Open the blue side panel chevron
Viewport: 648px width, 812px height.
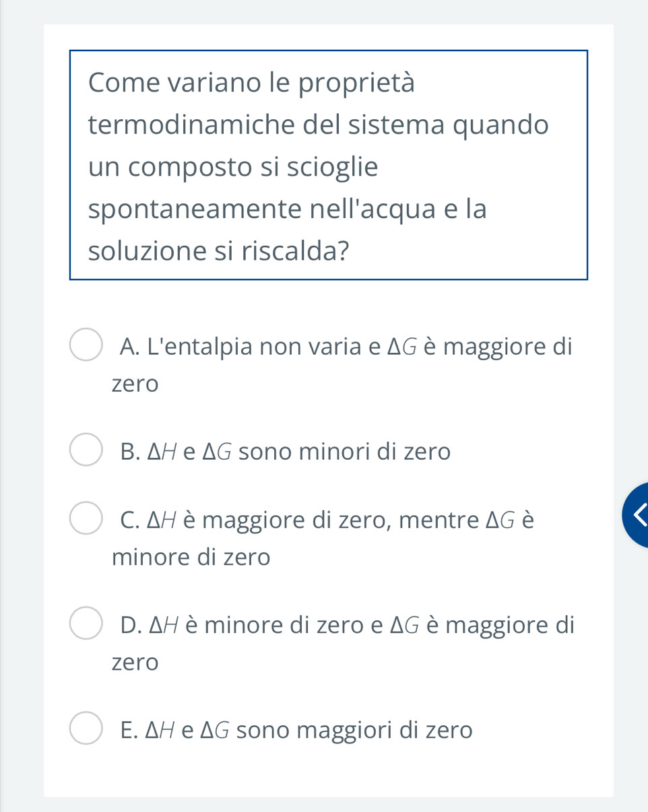click(x=638, y=515)
